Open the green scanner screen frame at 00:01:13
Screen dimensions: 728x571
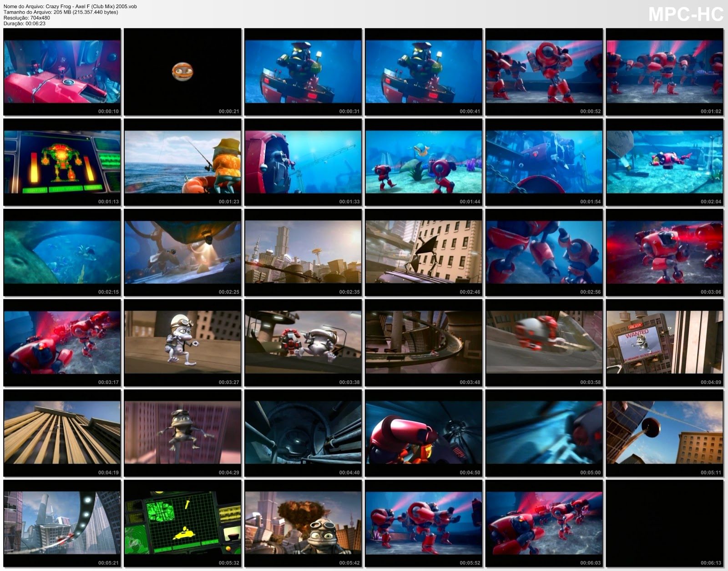[x=62, y=162]
